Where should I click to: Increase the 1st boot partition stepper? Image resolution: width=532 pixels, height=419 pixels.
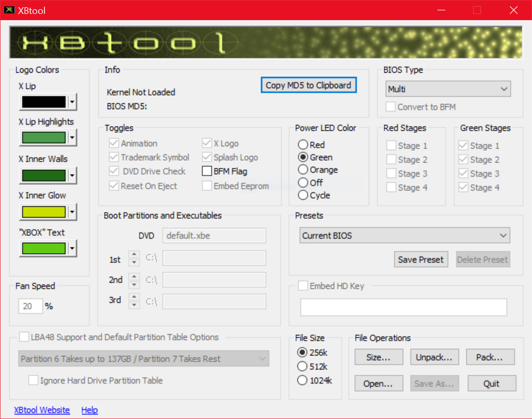(x=134, y=254)
